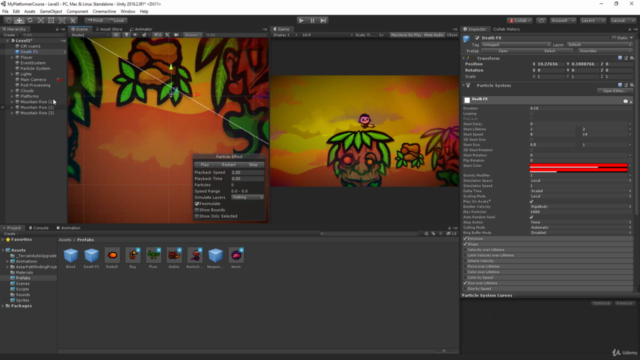The height and width of the screenshot is (360, 640).
Task: Select the Goblin prefab thumbnail
Action: (174, 258)
